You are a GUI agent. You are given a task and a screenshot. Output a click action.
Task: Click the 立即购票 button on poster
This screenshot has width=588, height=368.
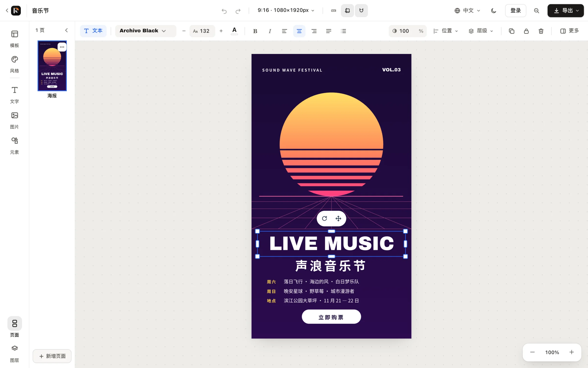[x=331, y=317]
